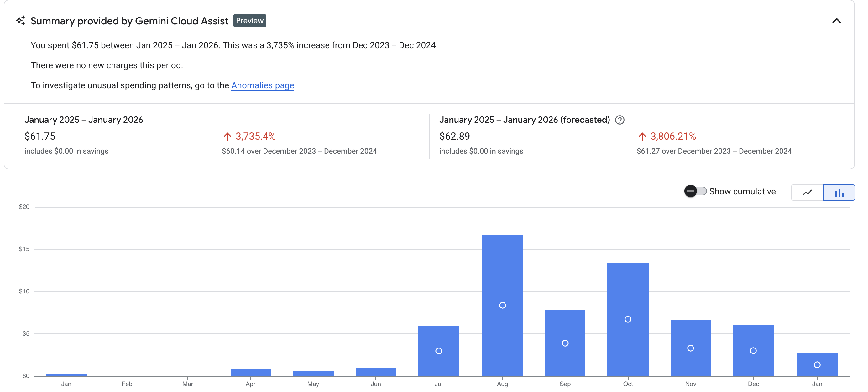The image size is (868, 392).
Task: Select the September bar in chart
Action: click(565, 343)
